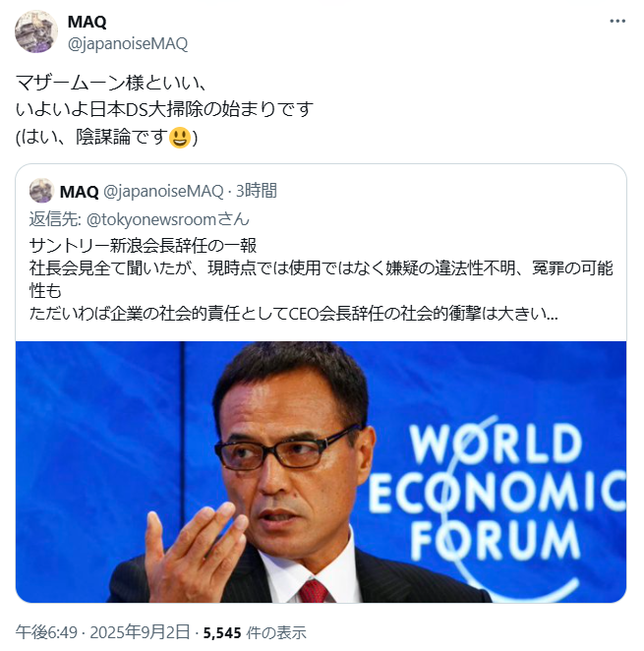Click the small avatar in quoted tweet
The height and width of the screenshot is (651, 644).
click(41, 191)
